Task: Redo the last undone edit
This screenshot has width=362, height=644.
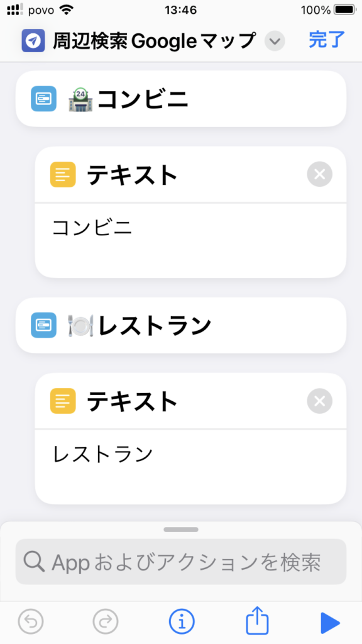Action: point(106,622)
